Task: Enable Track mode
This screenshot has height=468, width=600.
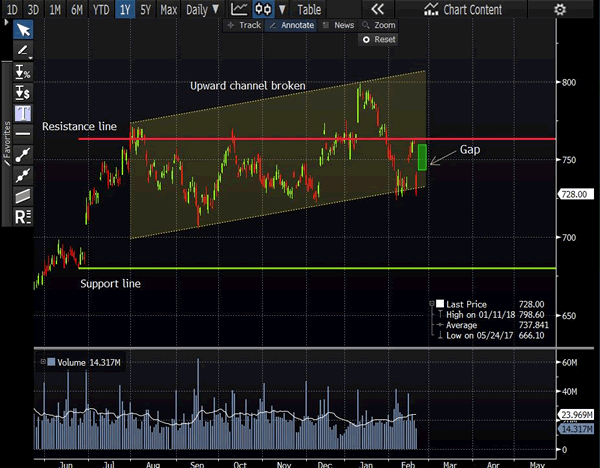Action: [x=244, y=25]
